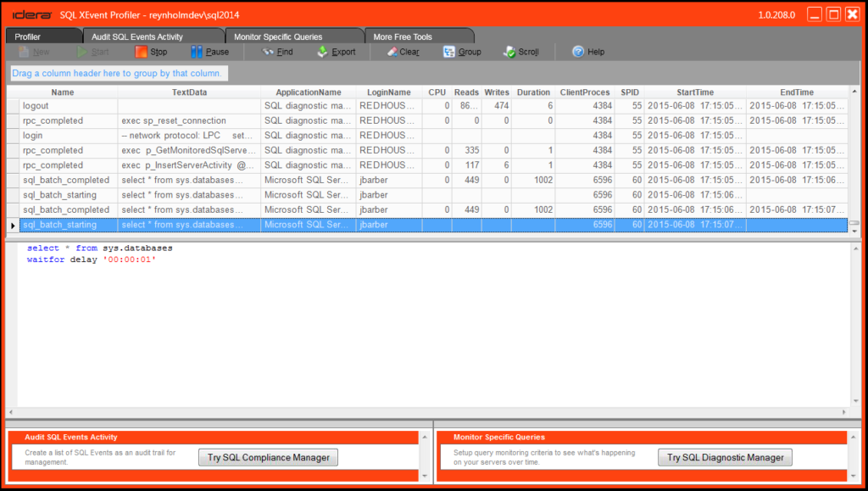
Task: Switch to the Profiler tab
Action: [44, 36]
